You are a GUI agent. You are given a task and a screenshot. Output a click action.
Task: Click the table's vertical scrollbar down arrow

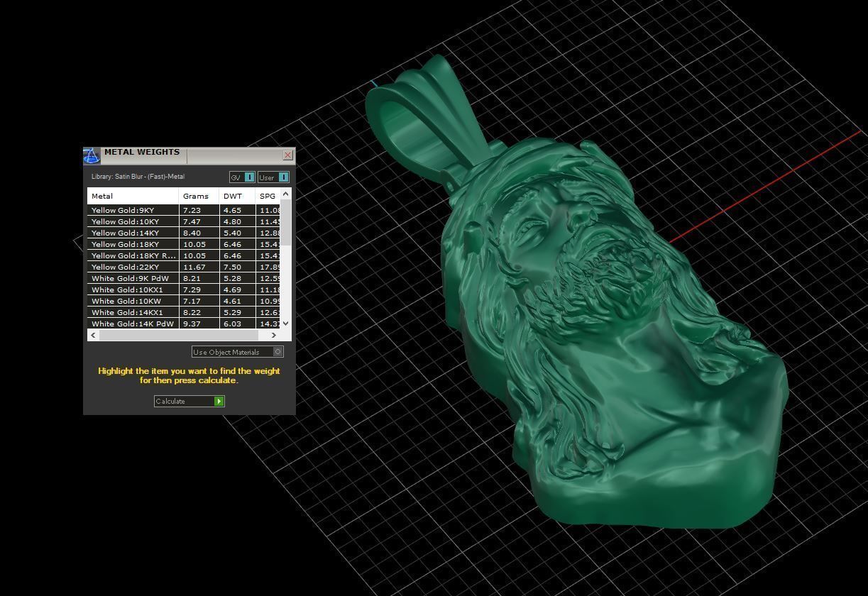tap(285, 323)
